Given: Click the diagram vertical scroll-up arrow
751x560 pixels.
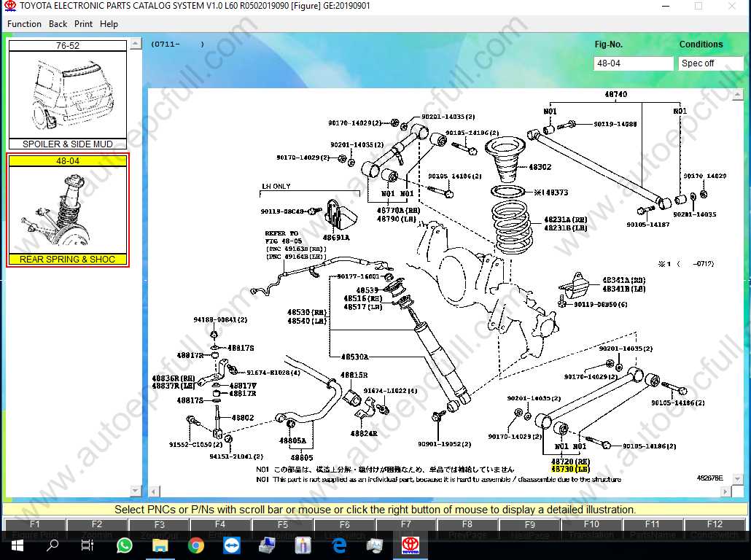Looking at the screenshot, I should 738,95.
